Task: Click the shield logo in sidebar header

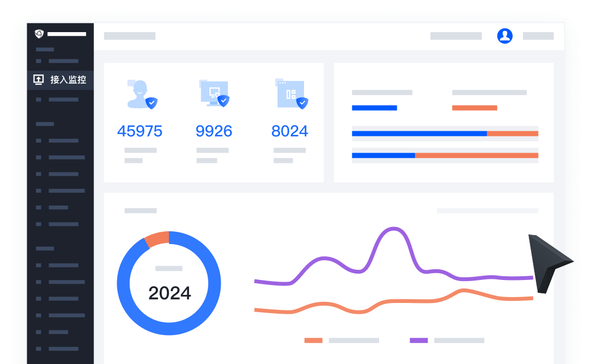Action: [39, 34]
